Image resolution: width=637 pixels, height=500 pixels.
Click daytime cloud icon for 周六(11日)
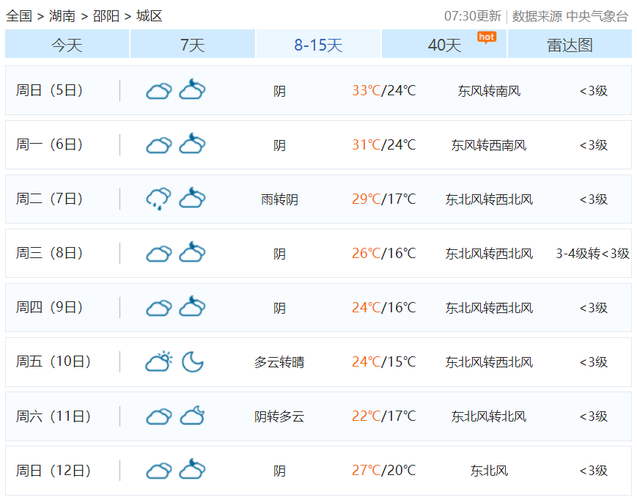159,417
